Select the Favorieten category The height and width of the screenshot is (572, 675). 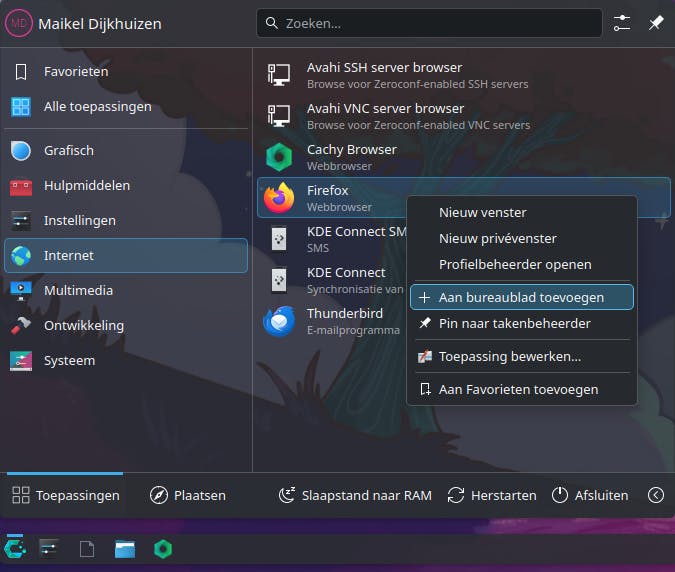[126, 71]
